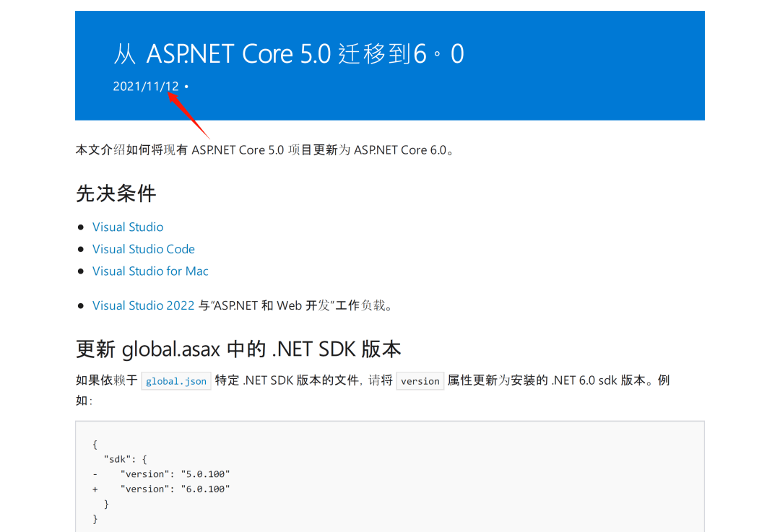Click the "sdk": { code line

126,459
